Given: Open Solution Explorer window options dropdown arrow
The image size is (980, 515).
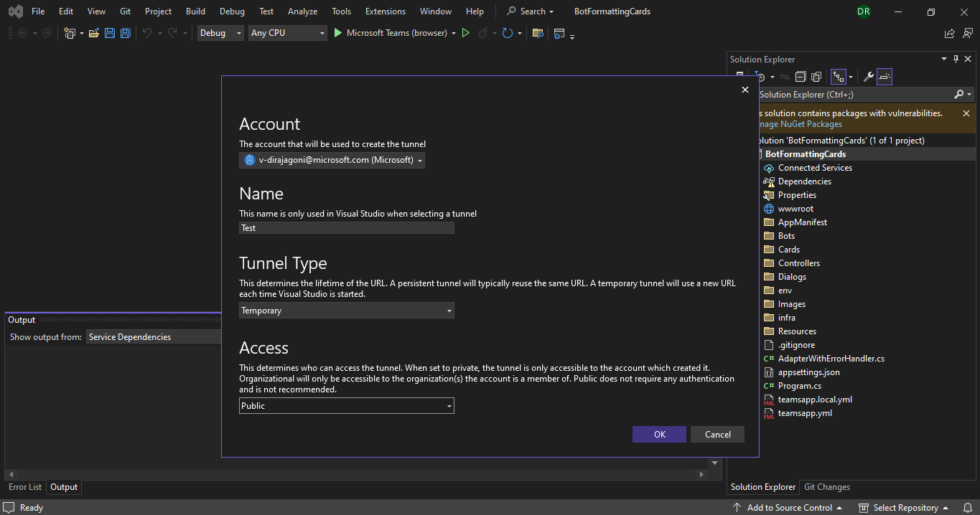Looking at the screenshot, I should (x=943, y=60).
